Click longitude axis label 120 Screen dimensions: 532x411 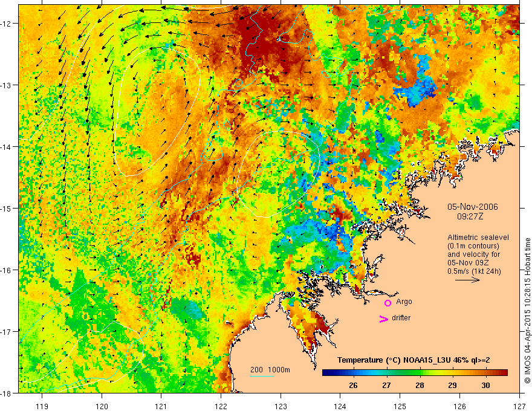tap(102, 406)
